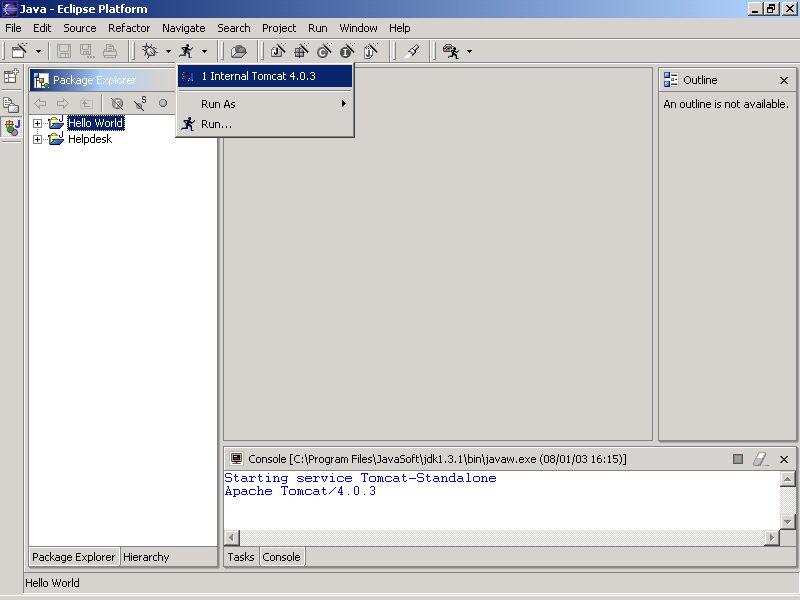The image size is (800, 600).
Task: Switch to the Hierarchy tab
Action: (146, 557)
